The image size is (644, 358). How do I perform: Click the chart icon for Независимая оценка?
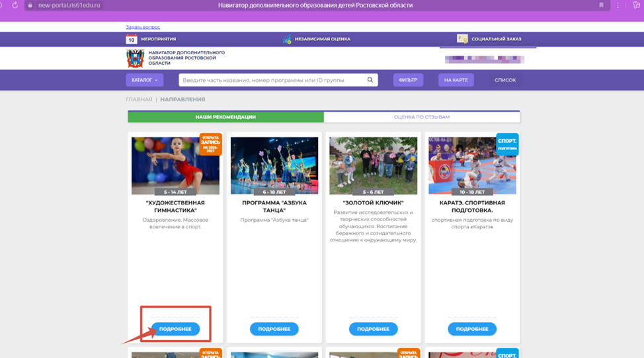coord(287,39)
